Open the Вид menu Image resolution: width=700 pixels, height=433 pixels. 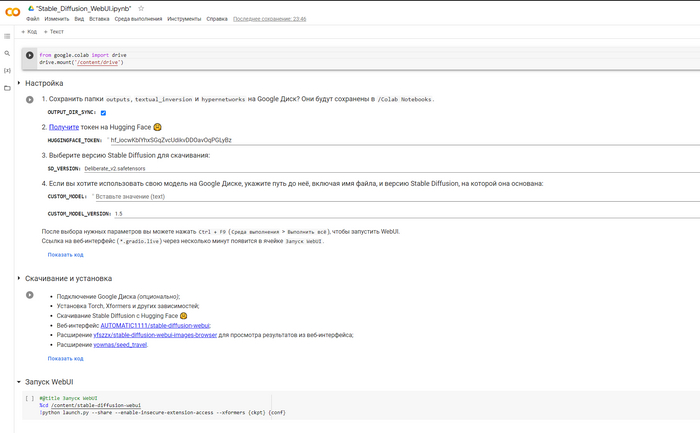[79, 19]
